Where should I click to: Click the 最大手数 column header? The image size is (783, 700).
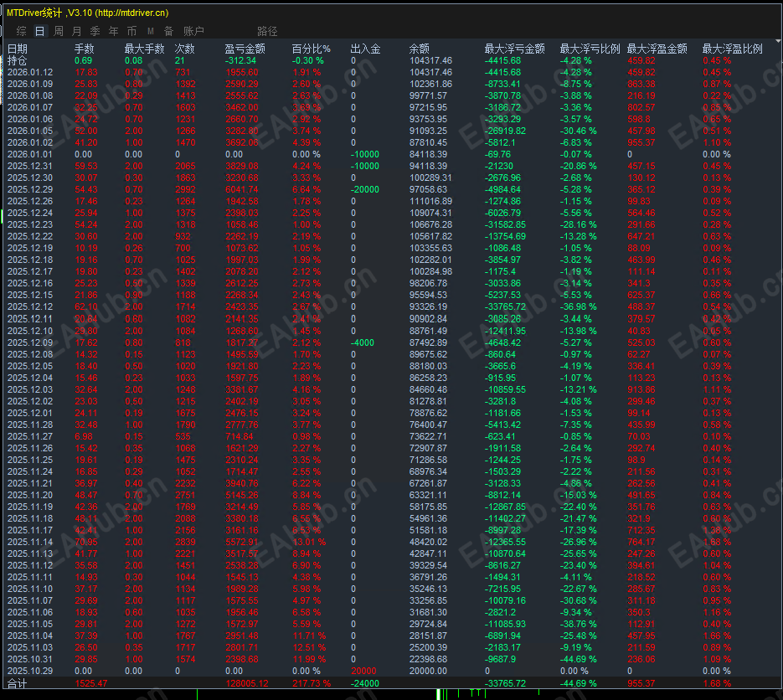pyautogui.click(x=144, y=49)
